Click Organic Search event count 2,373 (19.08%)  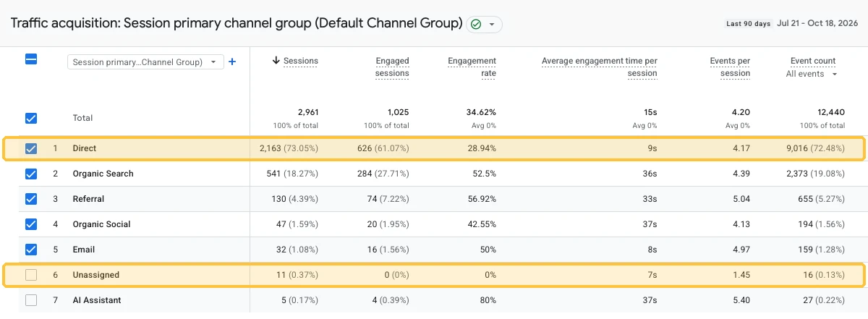(x=814, y=174)
